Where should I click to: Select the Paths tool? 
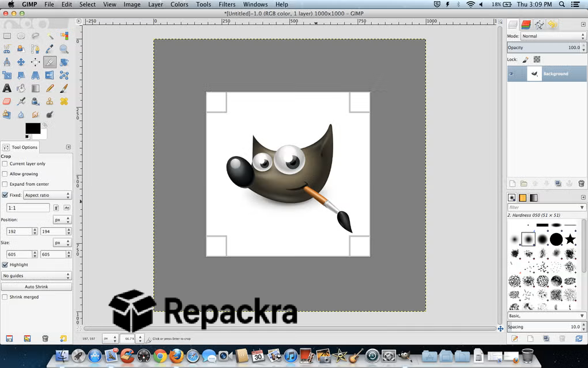click(x=35, y=49)
